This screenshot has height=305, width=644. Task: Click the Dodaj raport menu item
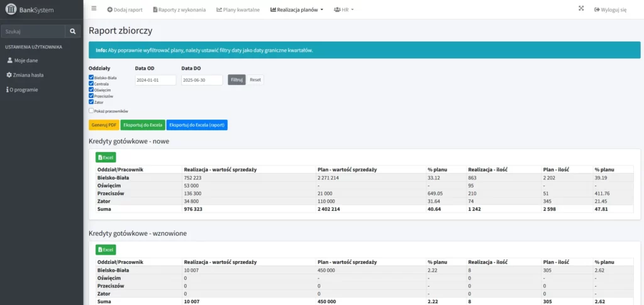[x=125, y=9]
